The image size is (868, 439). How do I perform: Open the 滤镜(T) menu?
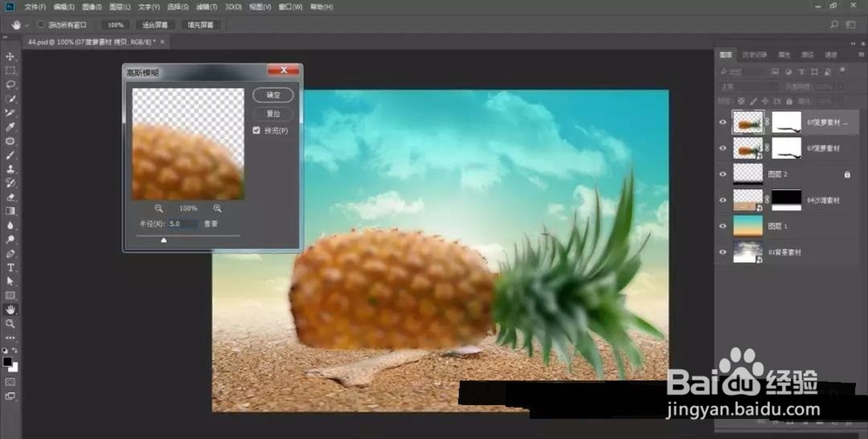point(207,7)
